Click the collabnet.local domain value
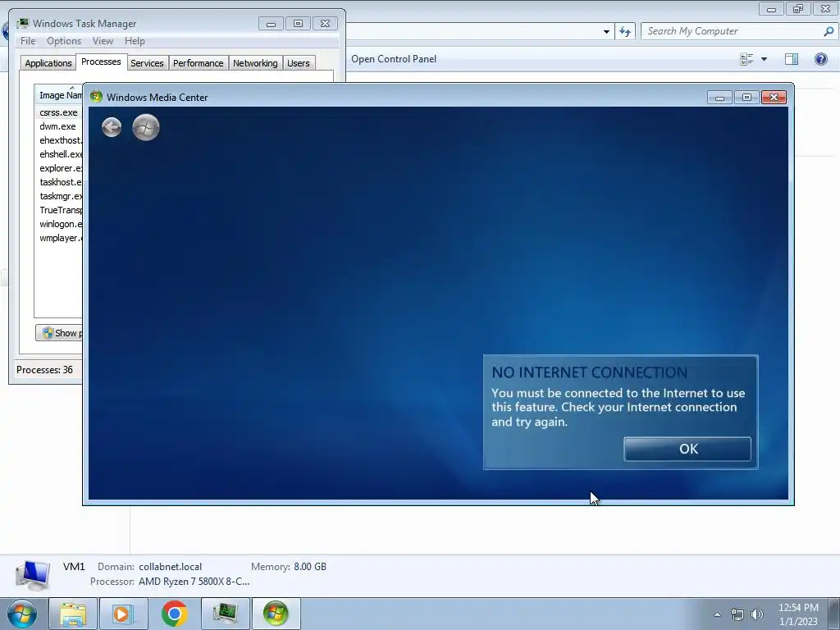 click(171, 567)
